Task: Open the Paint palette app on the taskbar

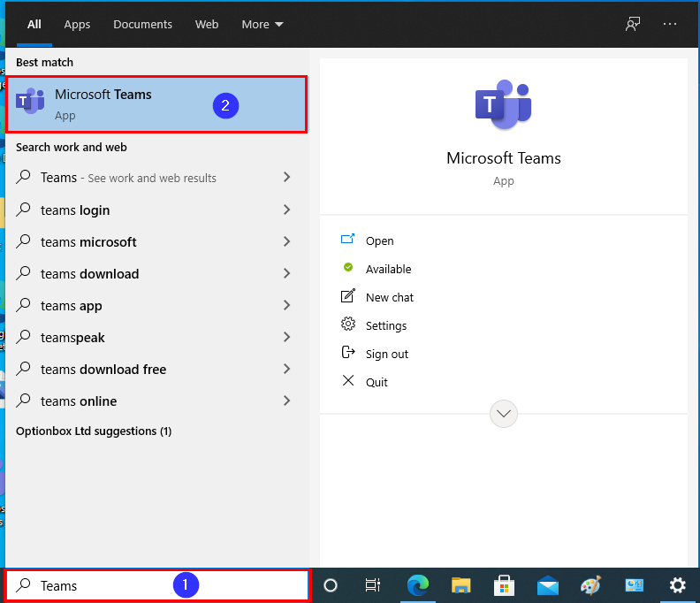Action: (590, 585)
